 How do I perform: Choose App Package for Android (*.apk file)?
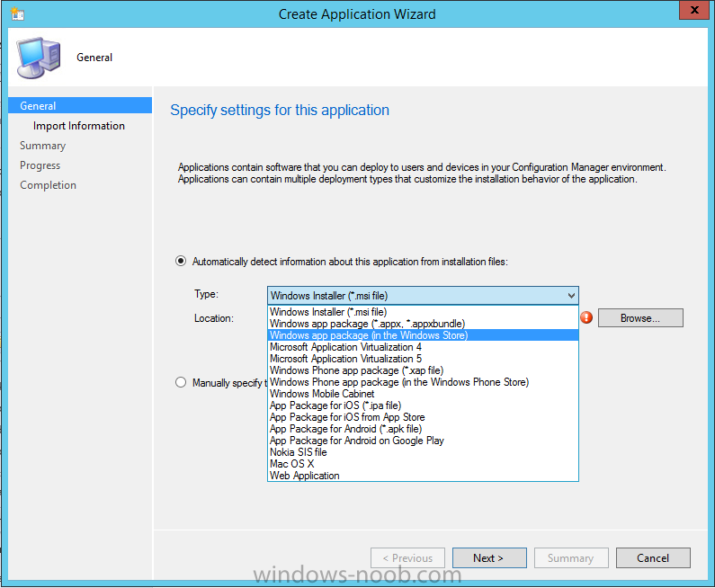[423, 429]
